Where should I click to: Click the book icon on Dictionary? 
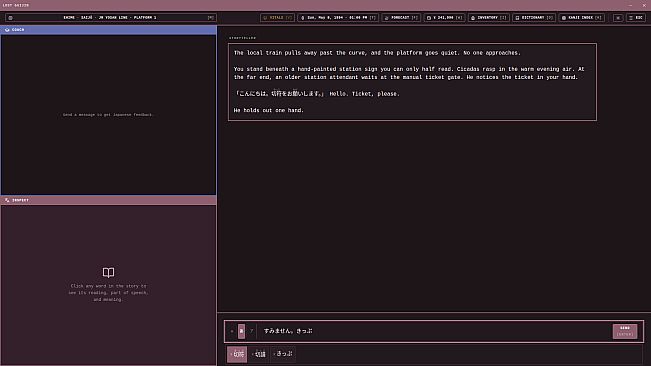(x=517, y=18)
